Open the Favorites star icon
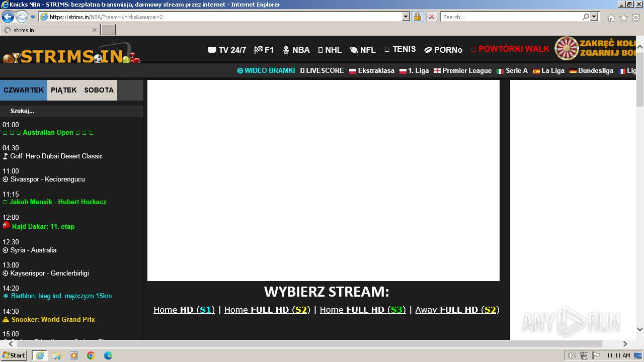Image resolution: width=644 pixels, height=362 pixels. 623,18
